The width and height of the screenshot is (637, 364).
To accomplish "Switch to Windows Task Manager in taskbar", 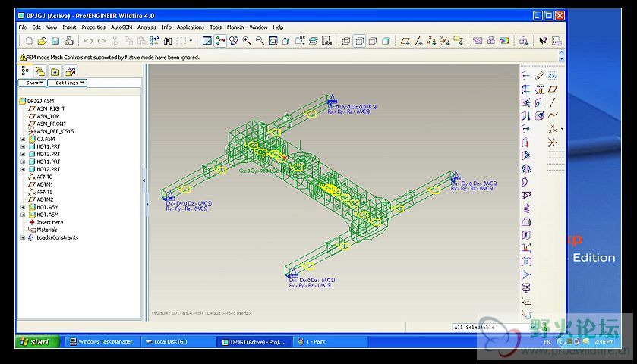I will click(x=101, y=342).
